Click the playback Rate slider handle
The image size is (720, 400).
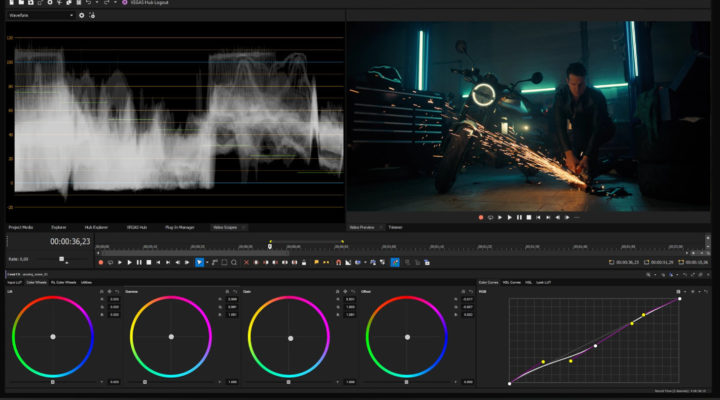pos(62,259)
